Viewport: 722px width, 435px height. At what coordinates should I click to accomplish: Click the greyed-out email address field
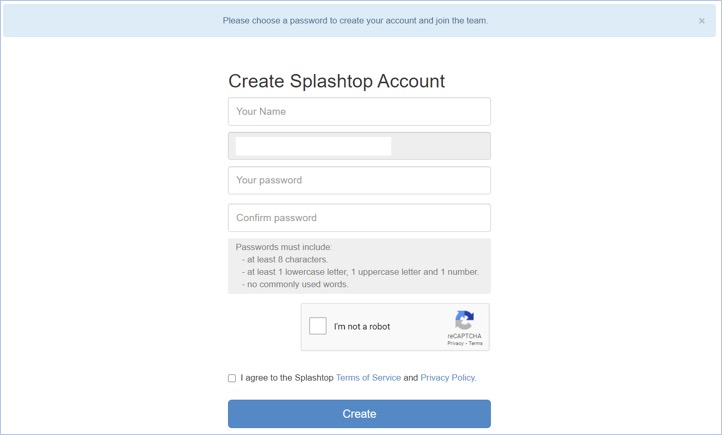click(359, 146)
